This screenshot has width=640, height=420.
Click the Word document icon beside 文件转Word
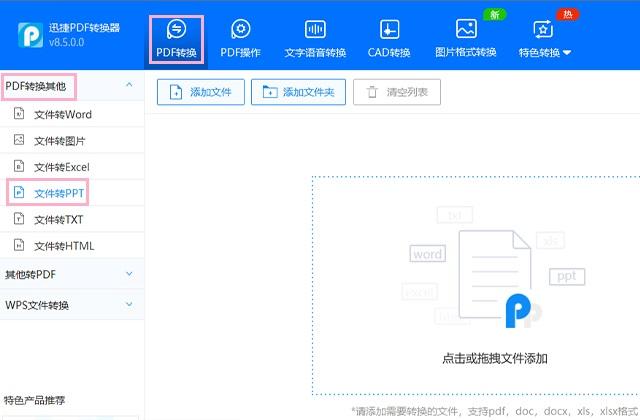[19, 113]
